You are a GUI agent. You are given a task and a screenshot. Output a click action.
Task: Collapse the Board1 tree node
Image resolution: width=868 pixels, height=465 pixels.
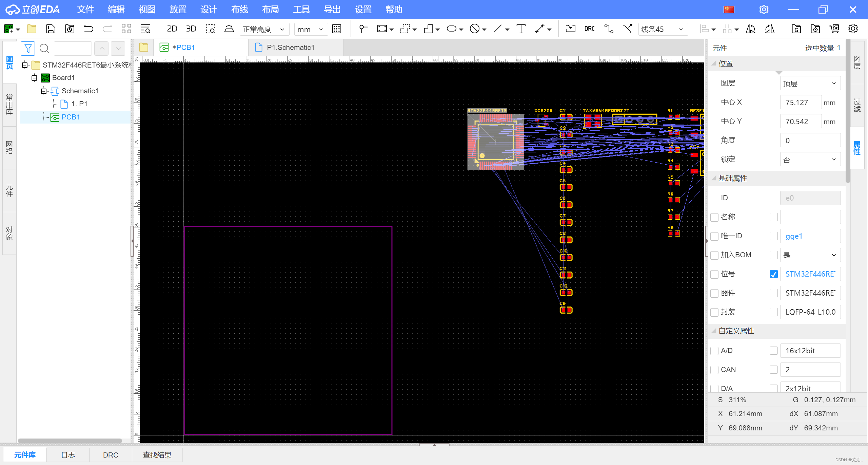click(34, 78)
